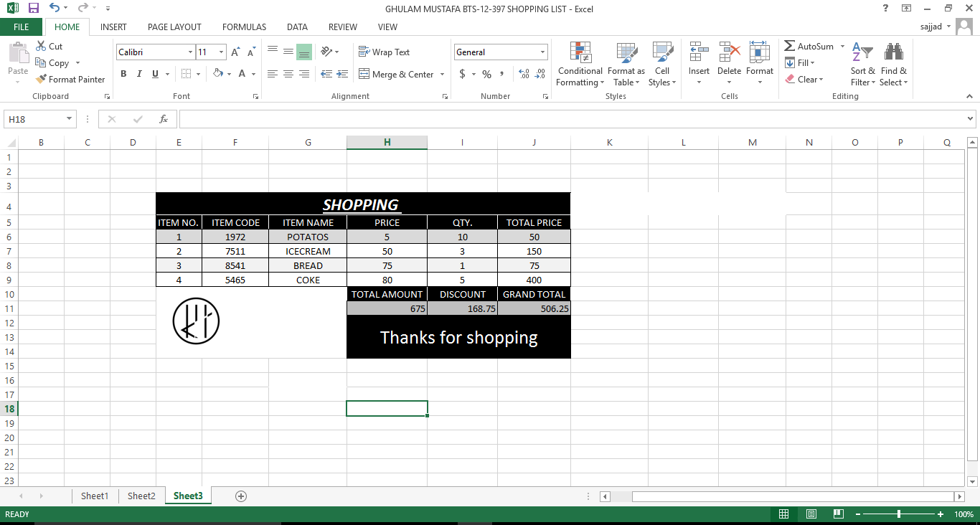Click the AutoSum button
The width and height of the screenshot is (980, 525).
pos(809,45)
